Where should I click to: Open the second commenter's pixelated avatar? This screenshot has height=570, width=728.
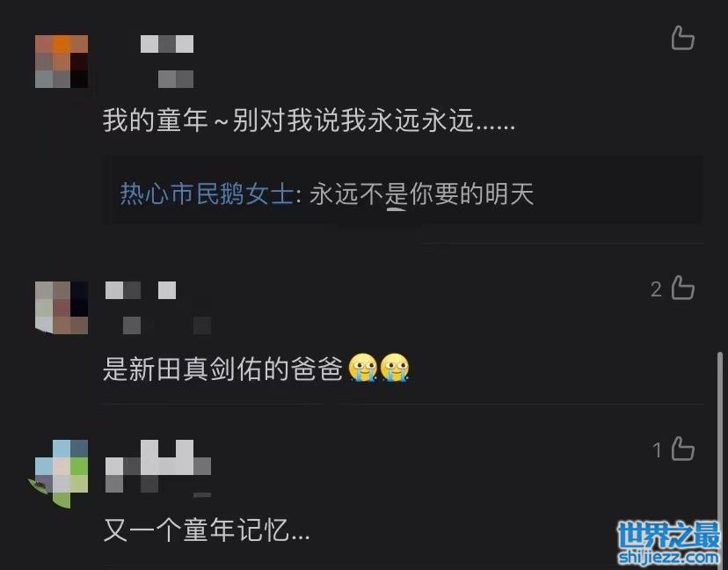pos(62,308)
